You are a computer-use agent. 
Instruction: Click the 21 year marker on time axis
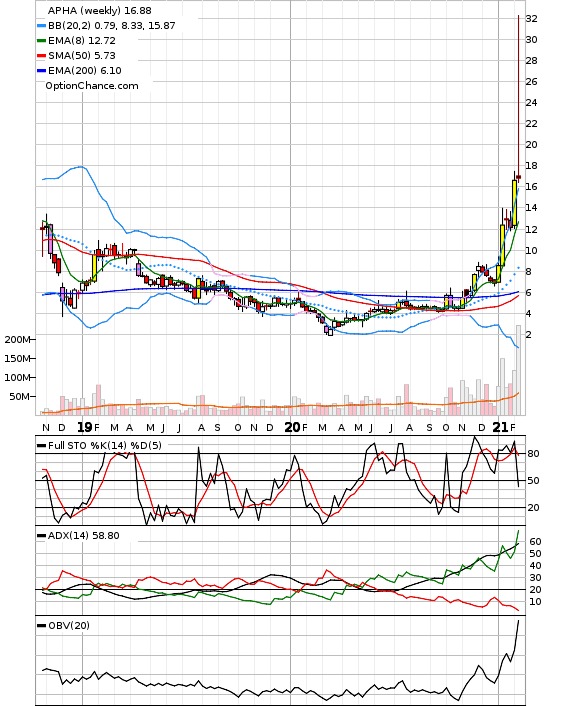point(500,427)
